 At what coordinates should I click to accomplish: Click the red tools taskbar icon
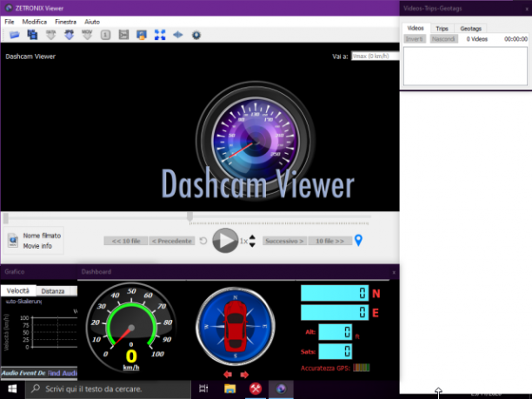coord(256,389)
